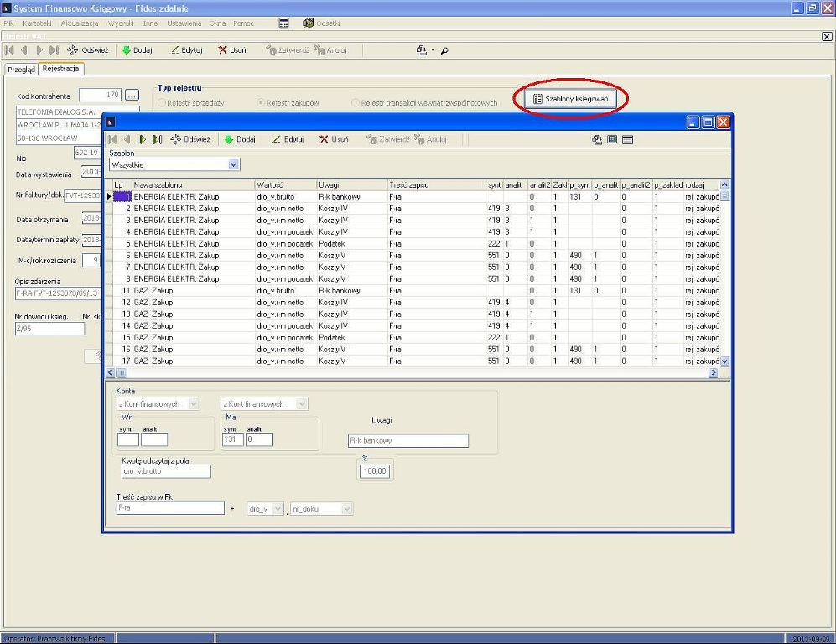Open the Pomoc menu
Image resolution: width=836 pixels, height=644 pixels.
(x=244, y=23)
